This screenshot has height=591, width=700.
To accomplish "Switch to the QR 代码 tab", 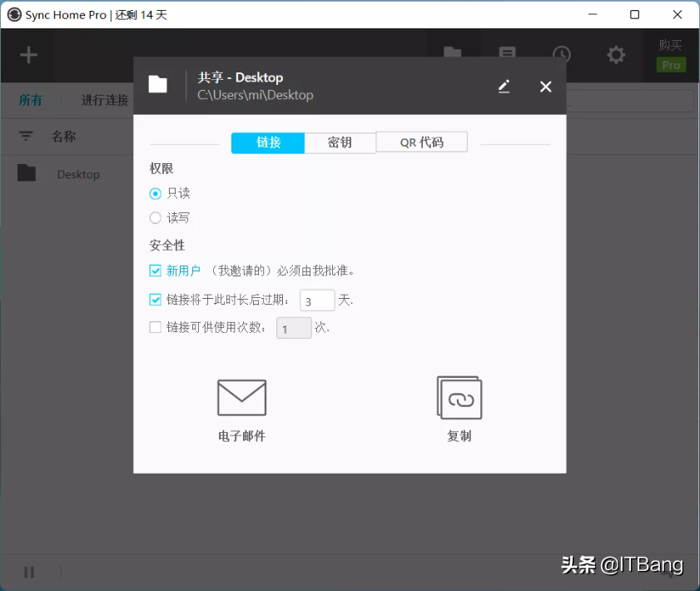I will tap(422, 142).
